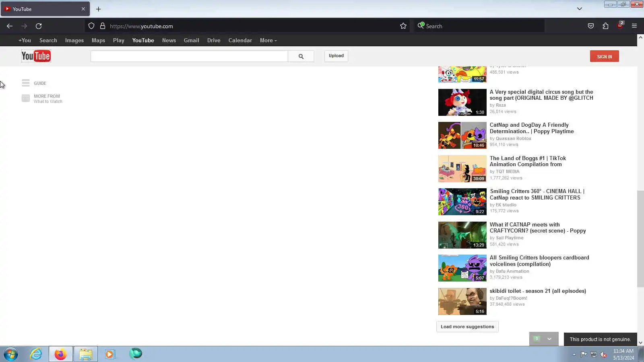Click the search magnifier button
This screenshot has width=644, height=362.
301,56
